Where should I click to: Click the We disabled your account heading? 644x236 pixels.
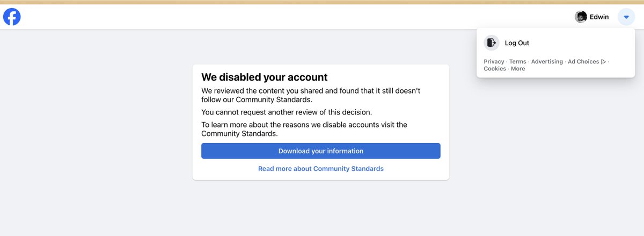[265, 77]
